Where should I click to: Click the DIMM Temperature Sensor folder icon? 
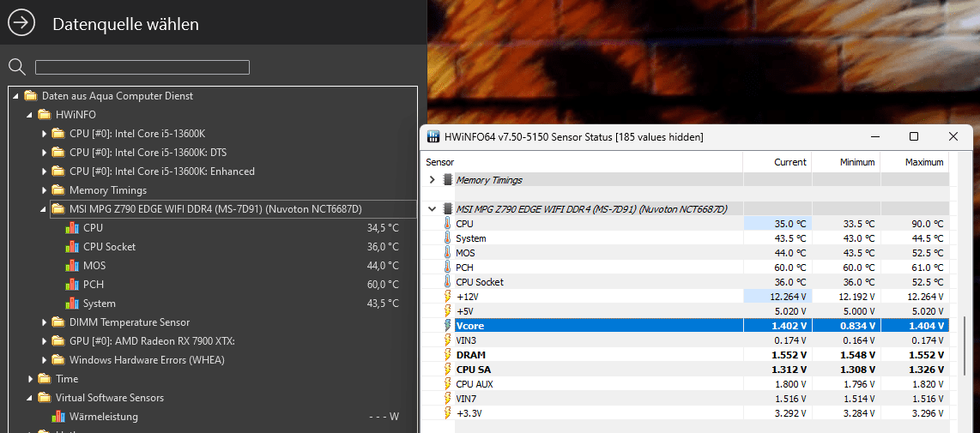click(x=58, y=322)
